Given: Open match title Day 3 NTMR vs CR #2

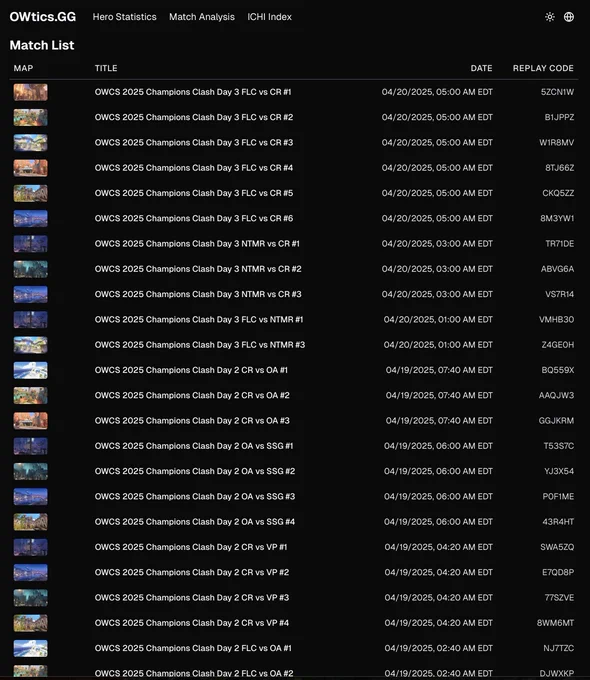Looking at the screenshot, I should coord(198,269).
